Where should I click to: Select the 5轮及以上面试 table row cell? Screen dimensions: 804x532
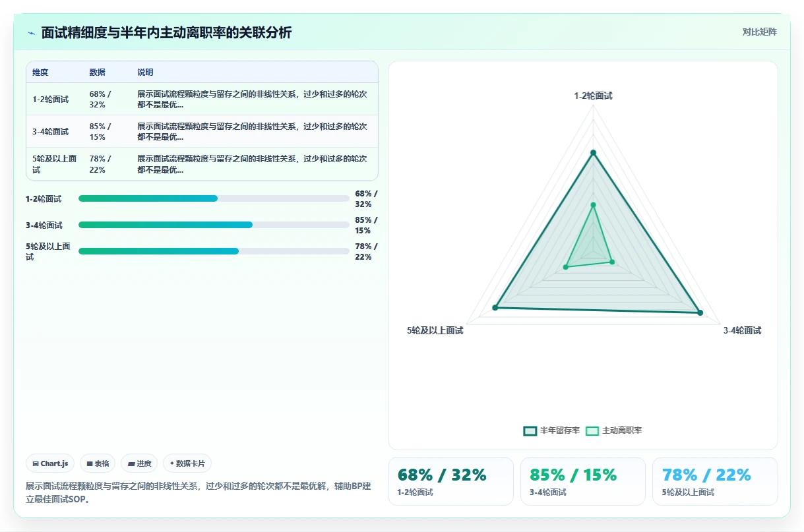coord(54,164)
